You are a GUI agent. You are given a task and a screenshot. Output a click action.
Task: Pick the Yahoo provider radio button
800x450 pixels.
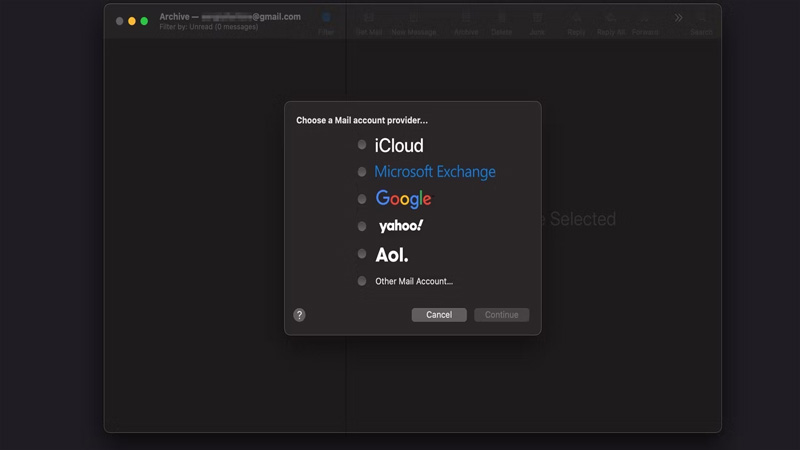point(362,227)
